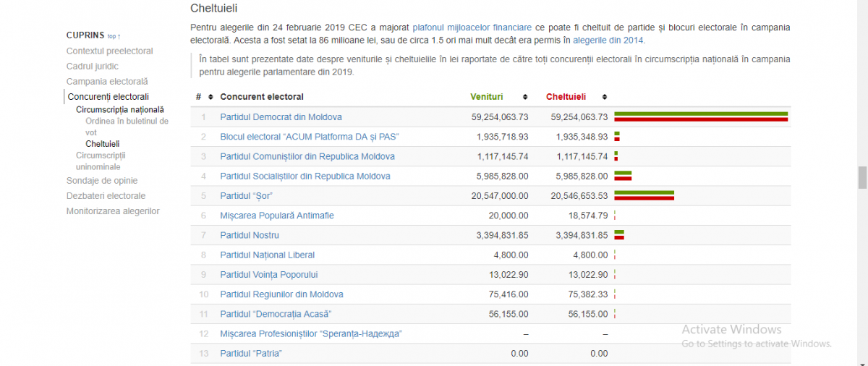Click the Venituri column header text
The width and height of the screenshot is (868, 366).
click(487, 97)
